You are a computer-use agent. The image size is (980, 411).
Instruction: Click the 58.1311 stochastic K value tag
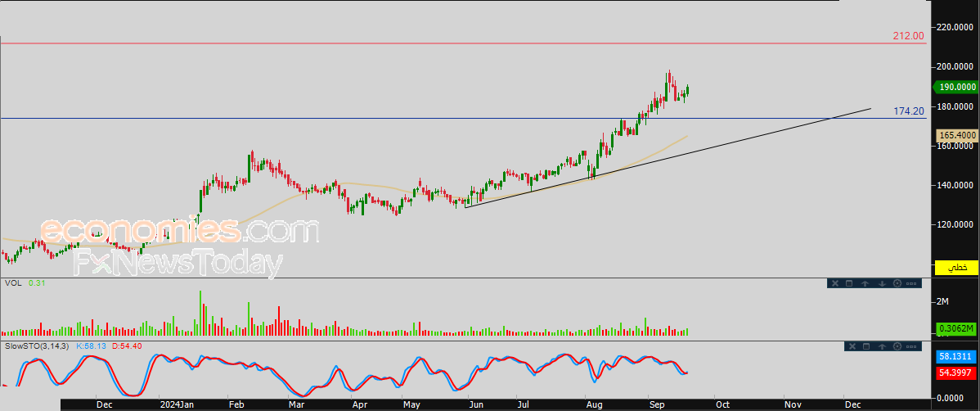pos(957,358)
